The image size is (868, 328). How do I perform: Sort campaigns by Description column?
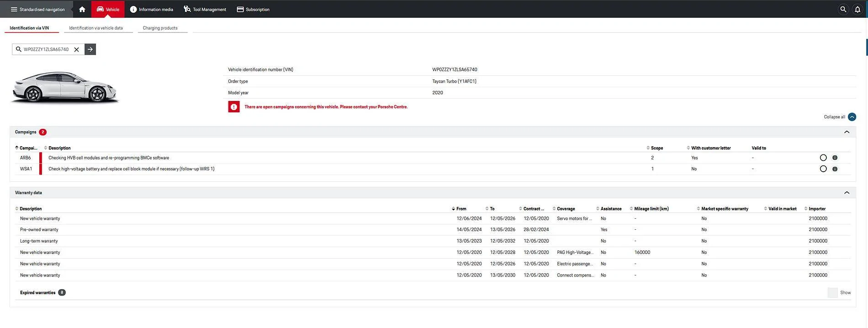coord(57,148)
